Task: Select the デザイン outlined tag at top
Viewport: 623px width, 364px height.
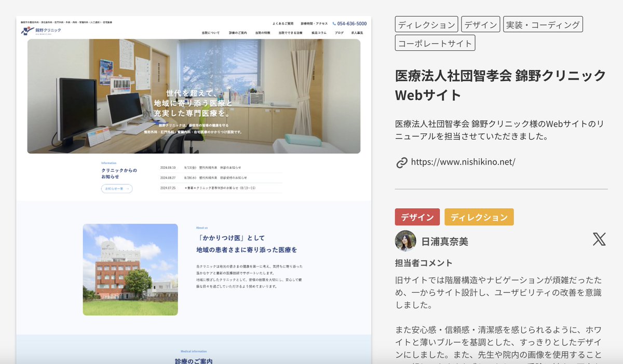Action: click(x=481, y=24)
